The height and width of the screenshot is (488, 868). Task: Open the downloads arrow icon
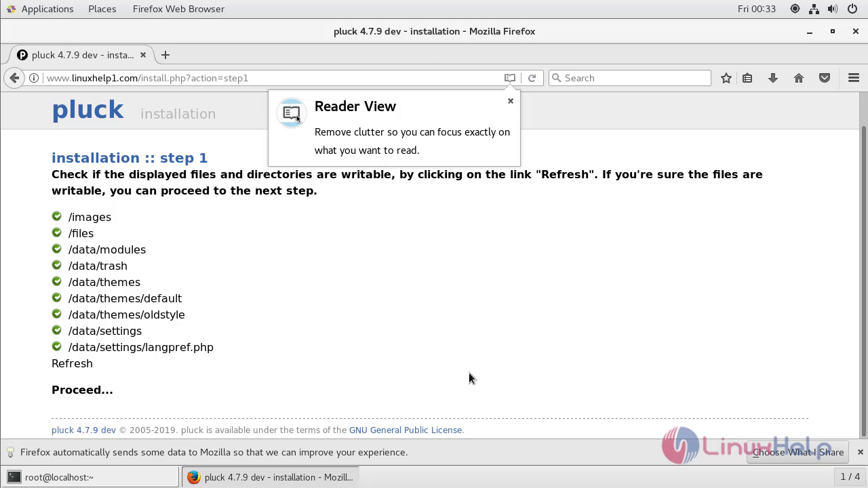tap(772, 78)
